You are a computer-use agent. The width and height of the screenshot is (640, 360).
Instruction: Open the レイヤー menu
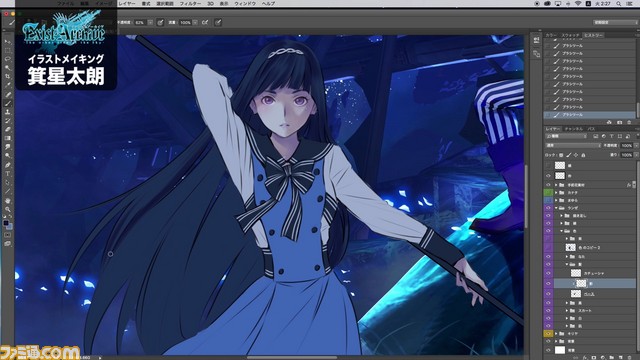tap(127, 3)
